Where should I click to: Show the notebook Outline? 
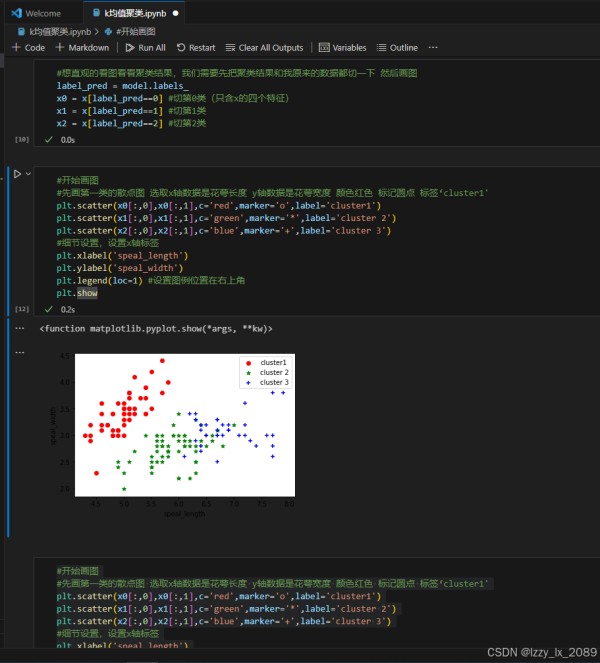(x=397, y=48)
